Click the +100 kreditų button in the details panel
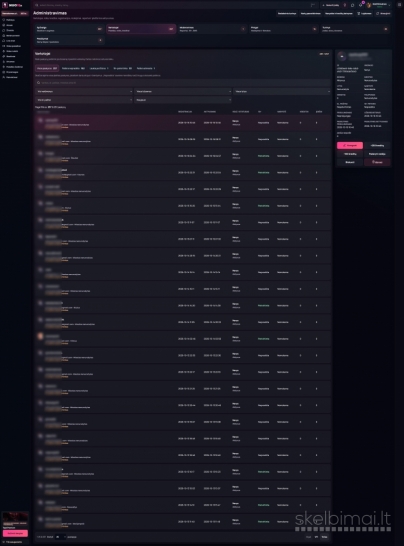Image resolution: width=404 pixels, height=546 pixels. click(377, 146)
